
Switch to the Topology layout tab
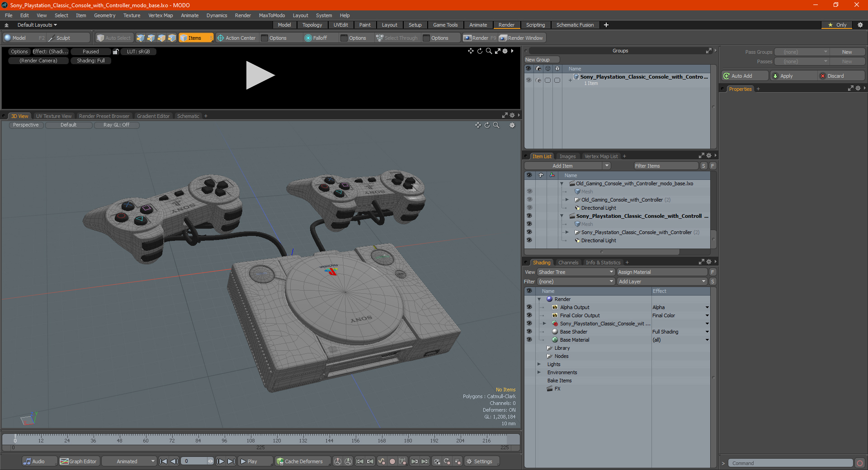coord(312,25)
